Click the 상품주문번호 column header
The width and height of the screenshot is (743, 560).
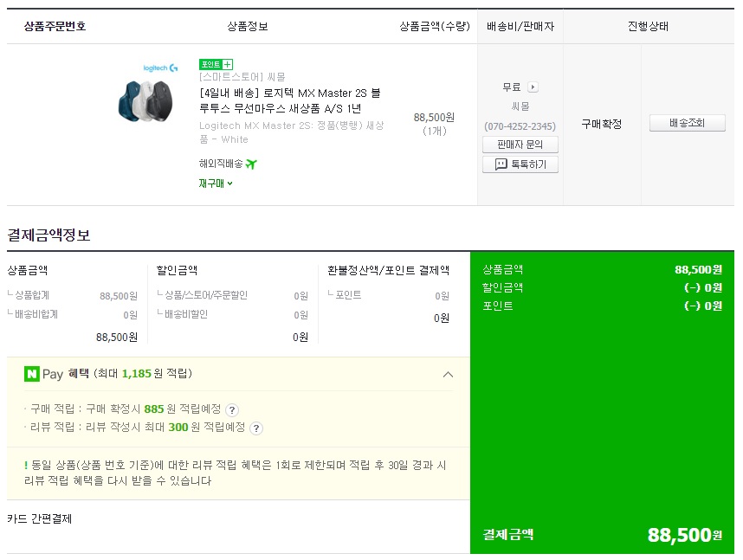[55, 27]
